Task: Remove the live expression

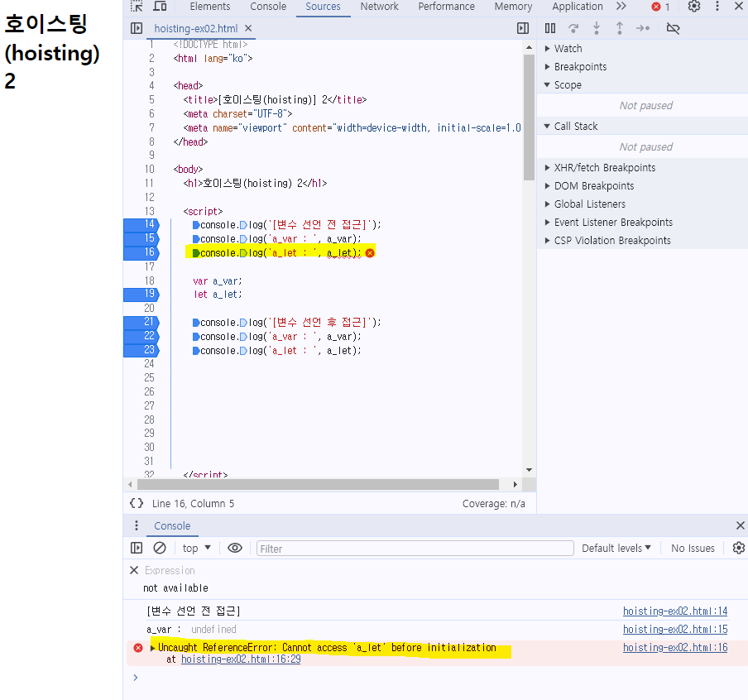Action: click(x=134, y=570)
